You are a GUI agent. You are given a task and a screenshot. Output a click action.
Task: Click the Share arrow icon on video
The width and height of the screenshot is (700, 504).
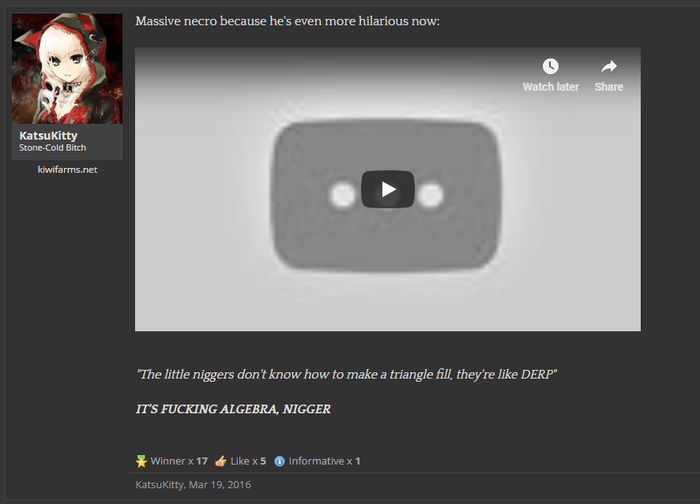point(608,66)
